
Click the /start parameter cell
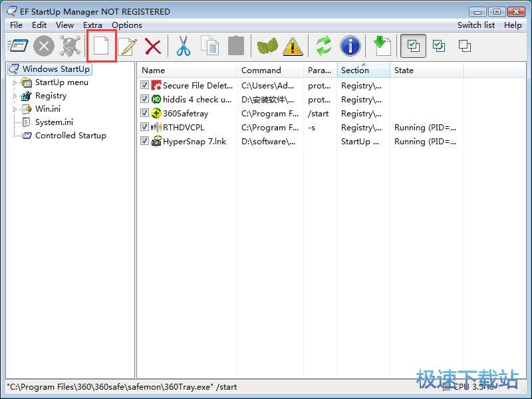click(319, 114)
